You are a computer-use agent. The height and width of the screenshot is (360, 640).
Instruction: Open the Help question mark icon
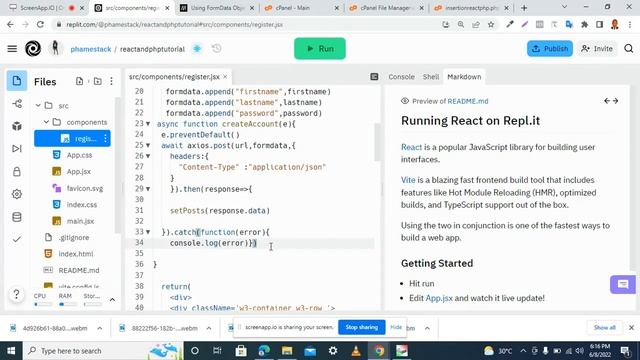point(16,293)
